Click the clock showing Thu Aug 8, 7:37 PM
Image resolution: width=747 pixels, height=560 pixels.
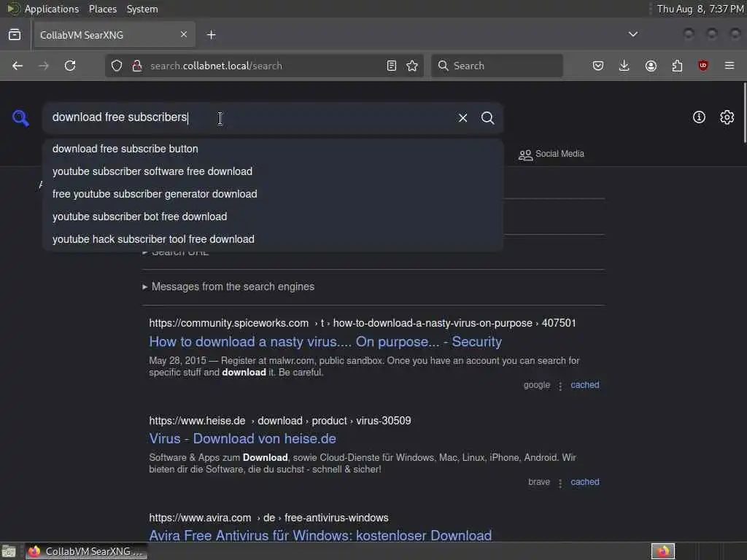[x=700, y=9]
